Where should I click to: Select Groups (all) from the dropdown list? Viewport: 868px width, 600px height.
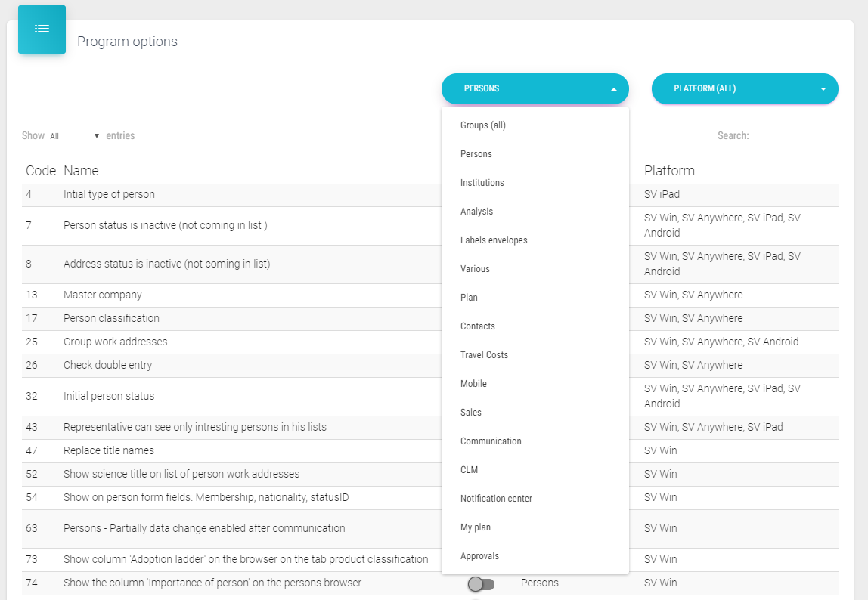click(x=482, y=125)
